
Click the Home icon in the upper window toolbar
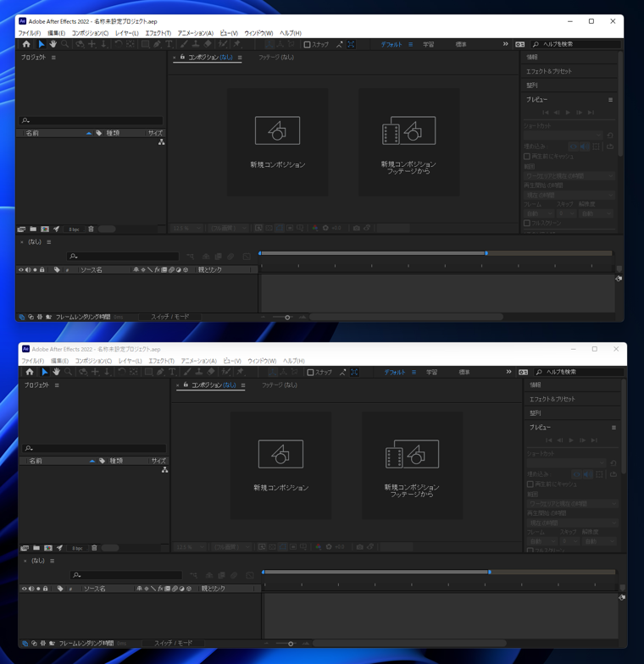(x=26, y=44)
